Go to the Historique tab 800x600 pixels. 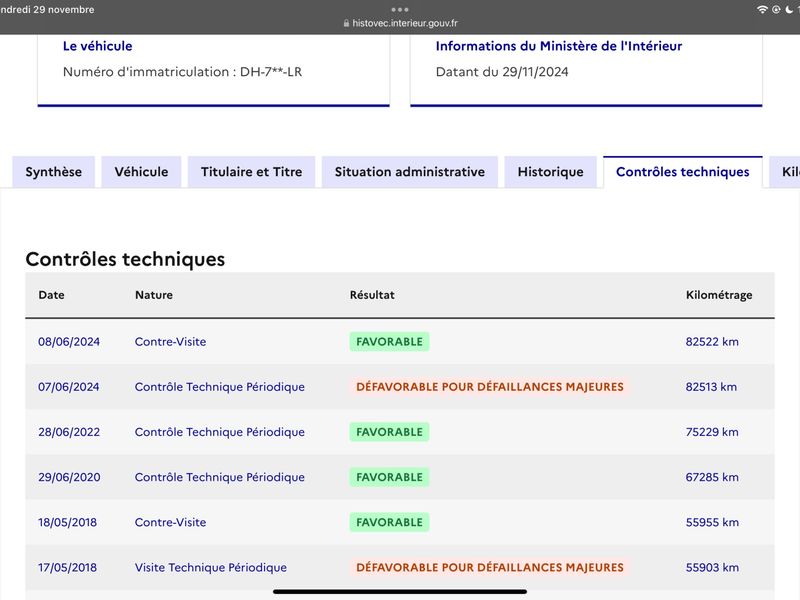[x=551, y=172]
